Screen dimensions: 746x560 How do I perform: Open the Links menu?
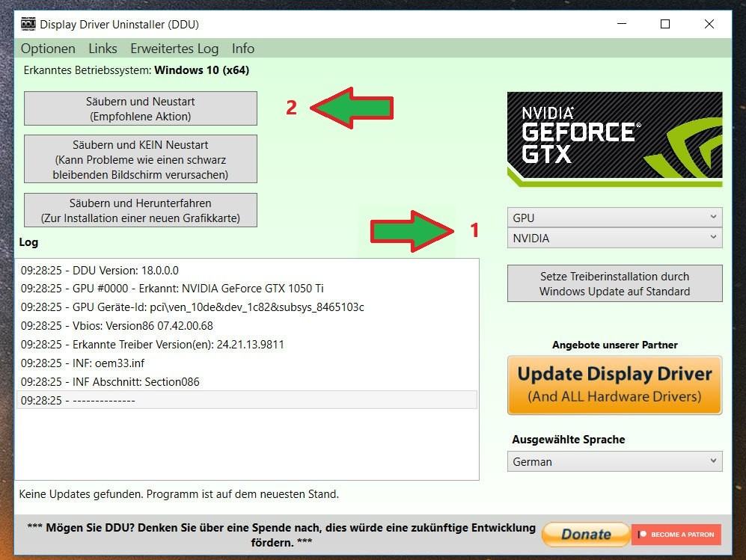103,49
